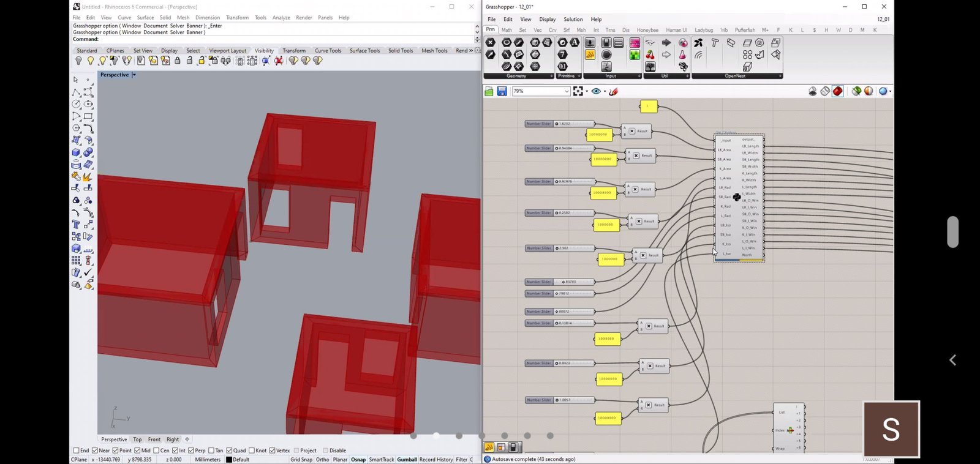Click the first Number Slider showing 1.6232
Viewport: 980px width, 464px height.
tap(573, 124)
